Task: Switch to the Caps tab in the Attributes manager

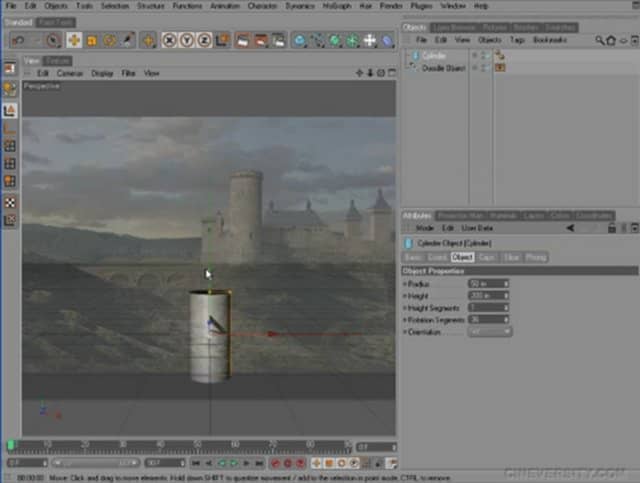Action: (487, 257)
